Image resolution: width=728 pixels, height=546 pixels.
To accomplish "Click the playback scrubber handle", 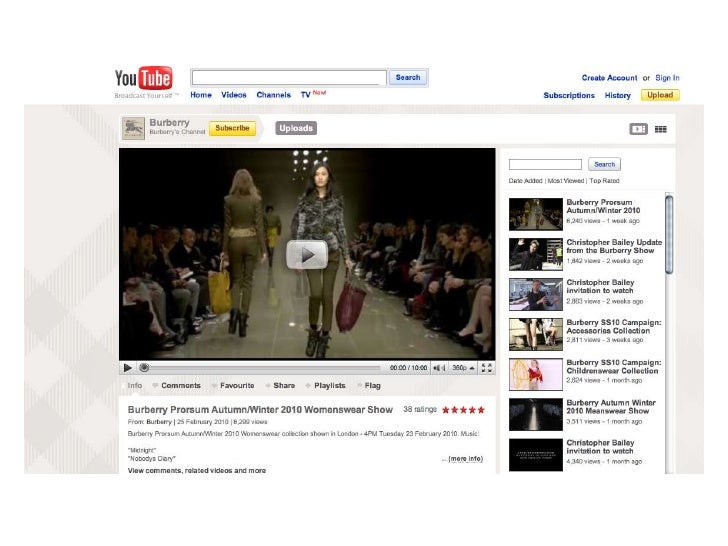I will tap(144, 368).
